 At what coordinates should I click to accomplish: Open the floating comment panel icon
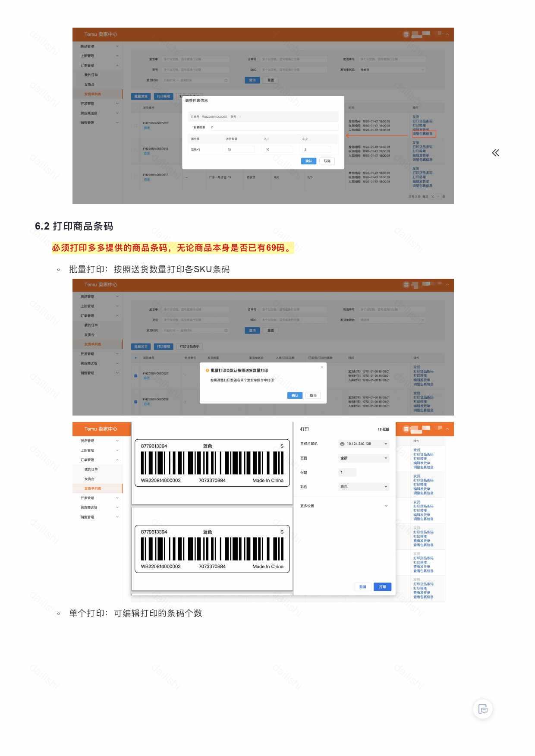[x=483, y=709]
